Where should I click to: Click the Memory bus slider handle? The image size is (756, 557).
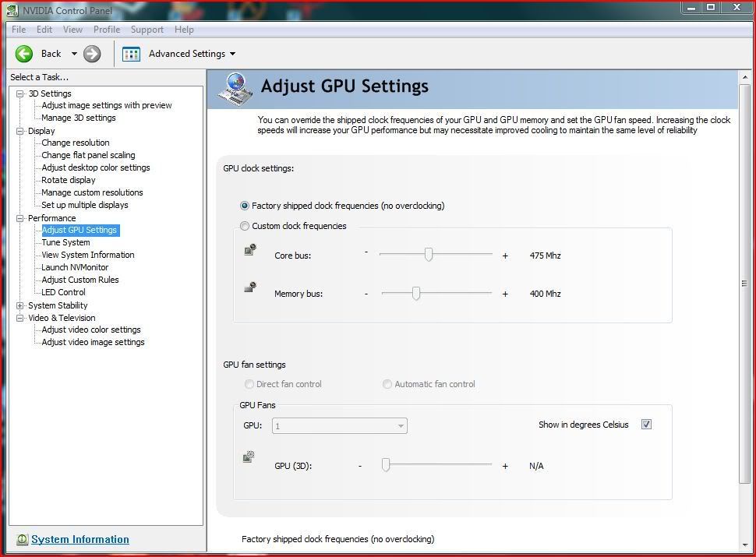point(416,293)
